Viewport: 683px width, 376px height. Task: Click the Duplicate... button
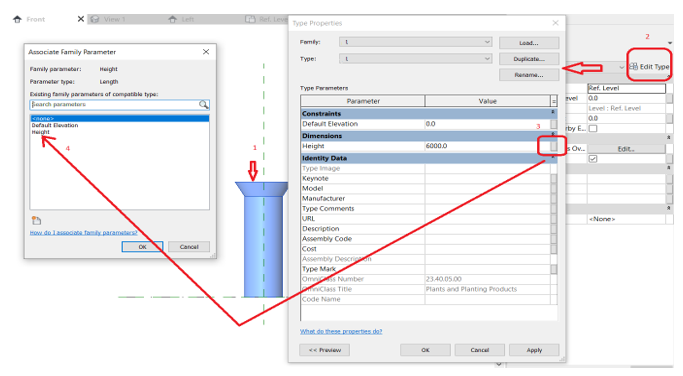point(529,59)
